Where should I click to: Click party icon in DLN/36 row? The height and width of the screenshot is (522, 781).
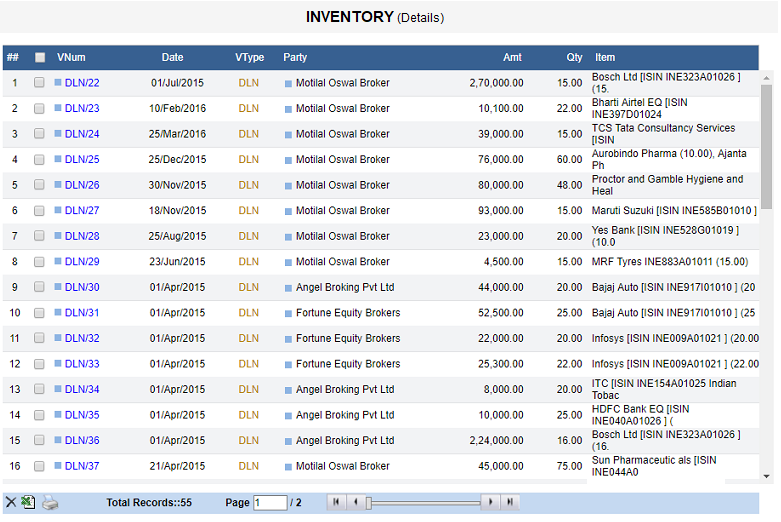(288, 441)
